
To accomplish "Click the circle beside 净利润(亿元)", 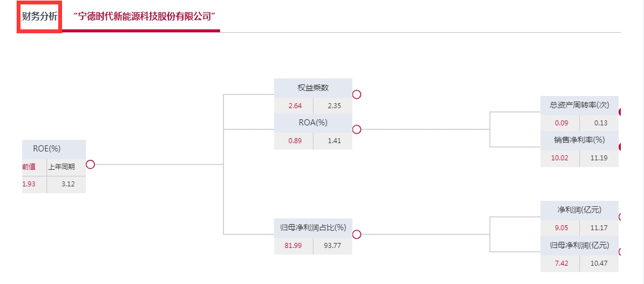I will point(620,217).
